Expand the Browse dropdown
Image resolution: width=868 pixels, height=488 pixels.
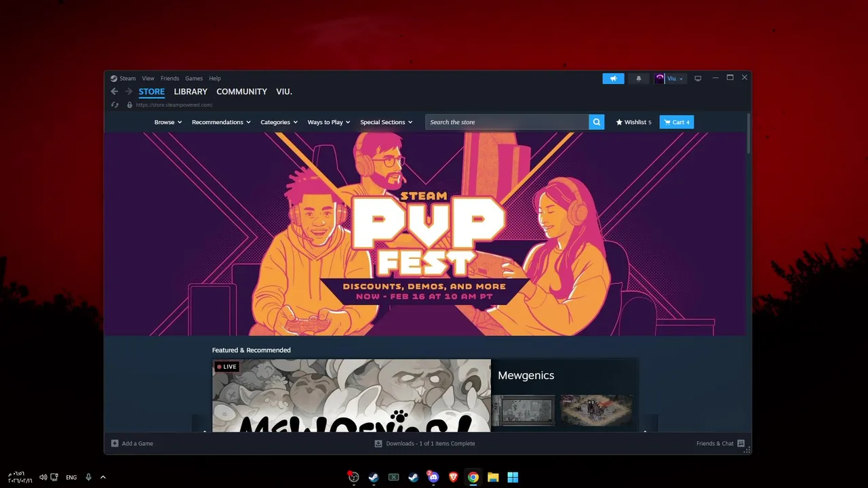click(x=167, y=122)
